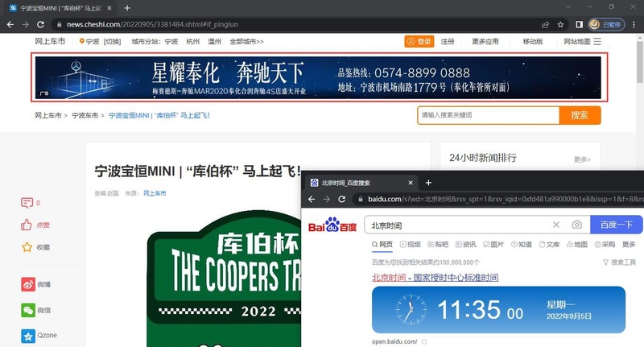Share the cheshi page via address bar icon

(546, 25)
